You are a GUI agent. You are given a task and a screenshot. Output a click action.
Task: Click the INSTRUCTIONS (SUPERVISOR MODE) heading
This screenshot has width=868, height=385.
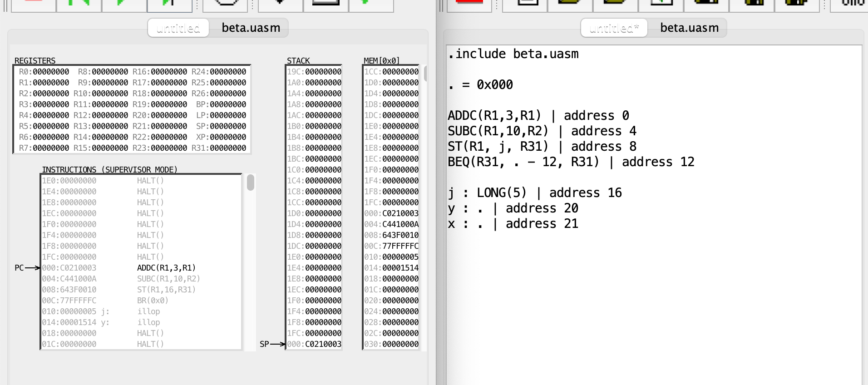pyautogui.click(x=109, y=170)
